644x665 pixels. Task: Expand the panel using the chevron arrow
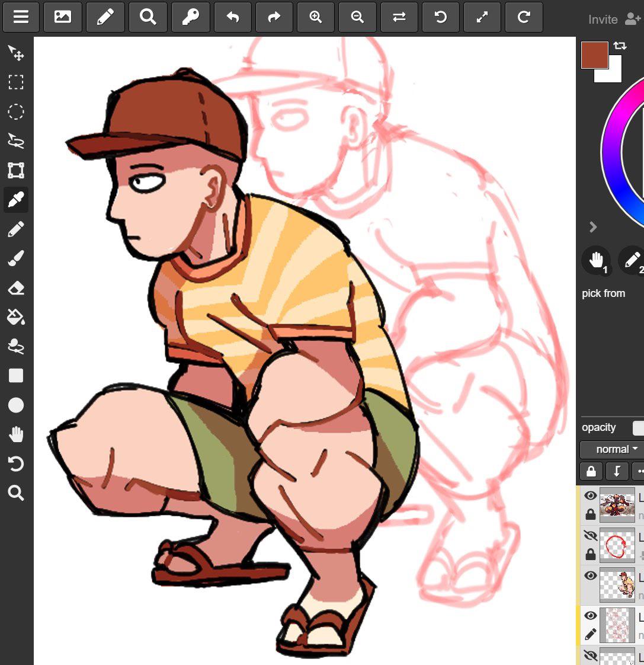(x=593, y=227)
